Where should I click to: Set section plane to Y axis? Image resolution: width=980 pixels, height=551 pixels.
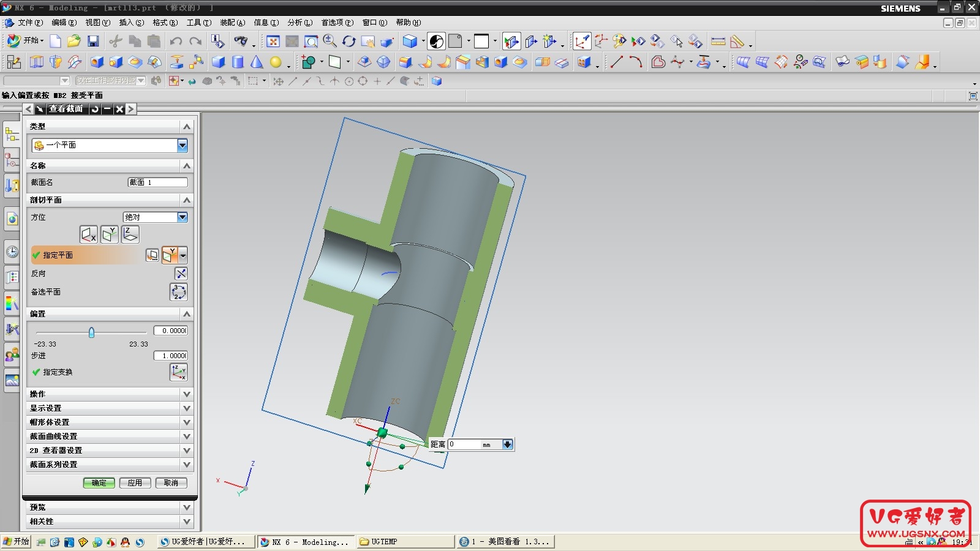point(110,234)
